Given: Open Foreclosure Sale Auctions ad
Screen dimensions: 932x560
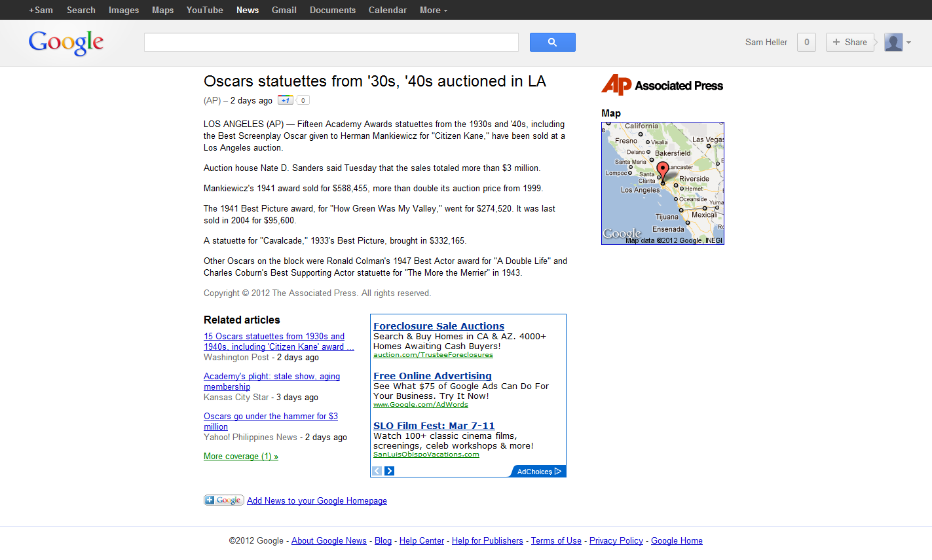Looking at the screenshot, I should pos(439,326).
